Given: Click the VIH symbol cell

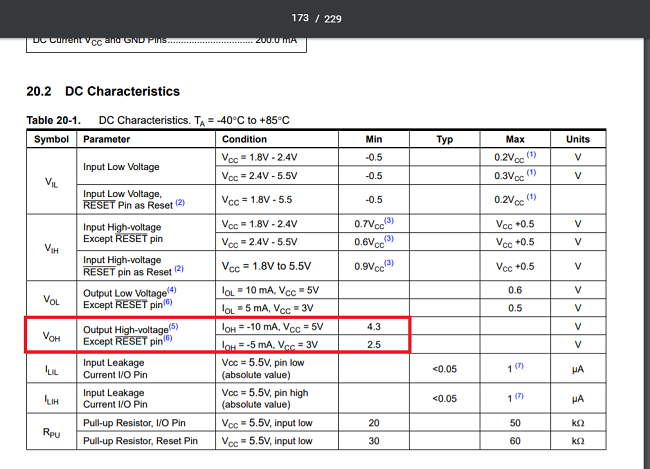Looking at the screenshot, I should [x=51, y=248].
